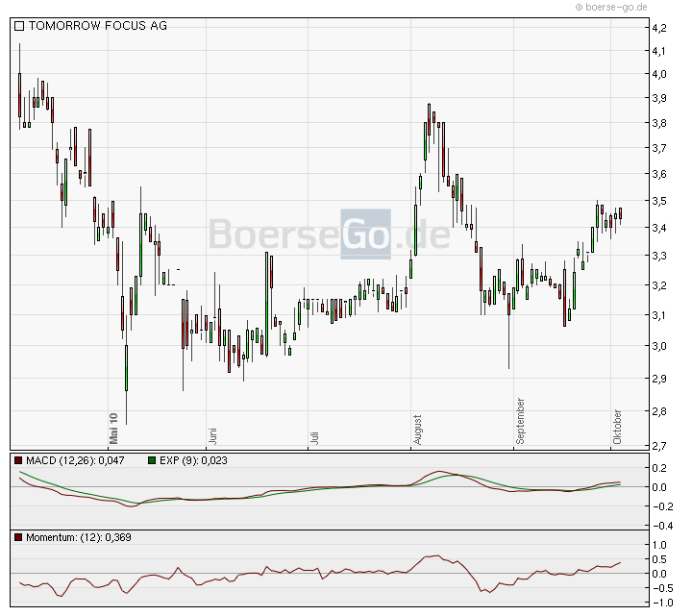This screenshot has width=692, height=616.
Task: Click the TOMORROW FOCUS AG chart title
Action: tap(98, 26)
